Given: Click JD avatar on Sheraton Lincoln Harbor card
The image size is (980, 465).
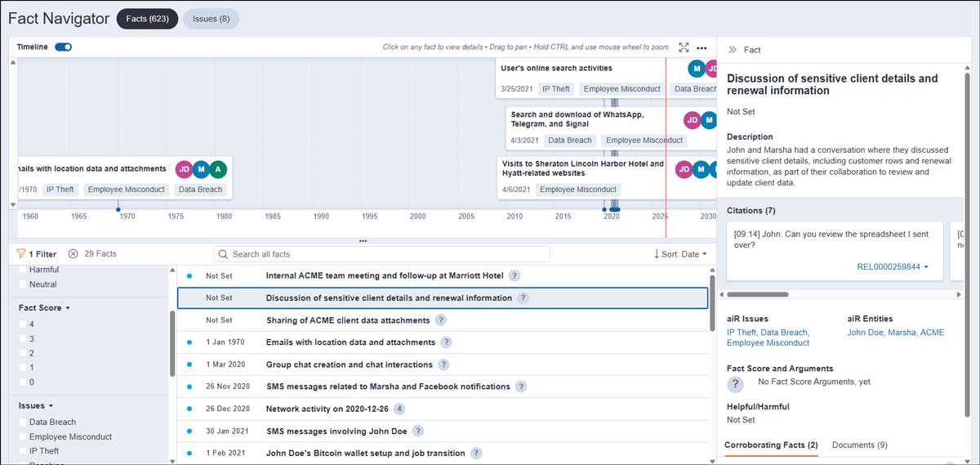Looking at the screenshot, I should pos(684,169).
